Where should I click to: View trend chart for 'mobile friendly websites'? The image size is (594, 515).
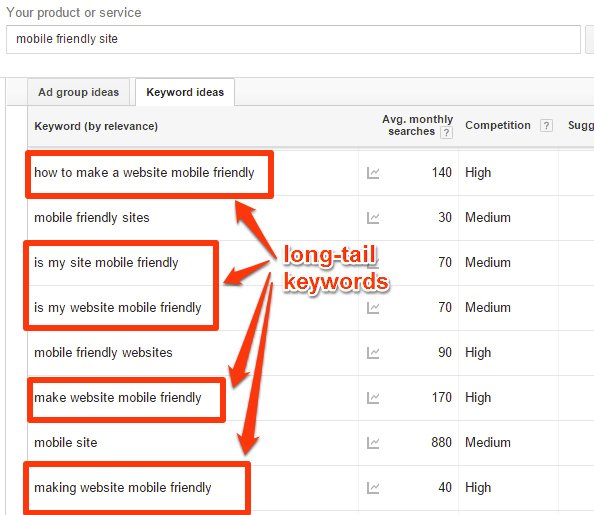pos(373,353)
